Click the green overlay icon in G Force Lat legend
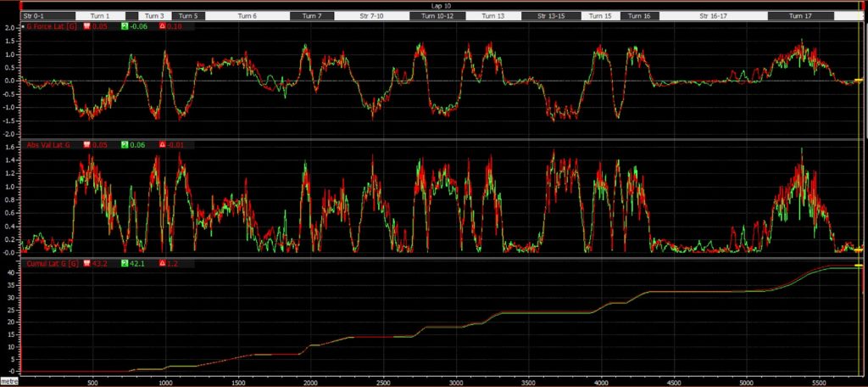This screenshot has height=387, width=868. (123, 27)
